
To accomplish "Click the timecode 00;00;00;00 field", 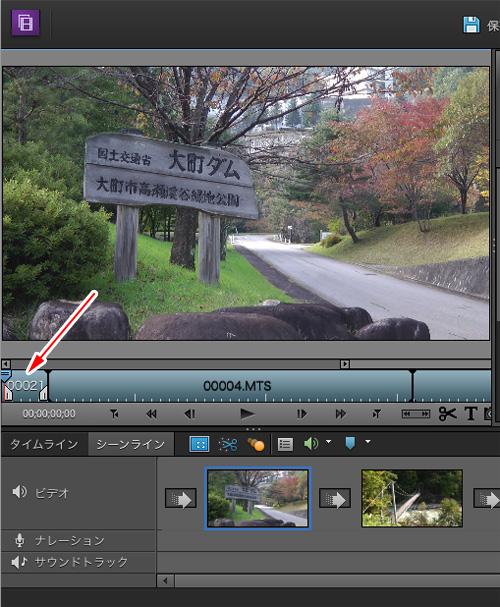I will click(49, 414).
